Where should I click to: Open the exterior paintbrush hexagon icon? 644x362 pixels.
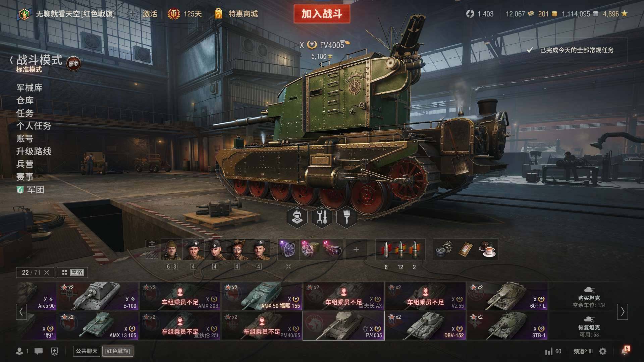tap(346, 217)
